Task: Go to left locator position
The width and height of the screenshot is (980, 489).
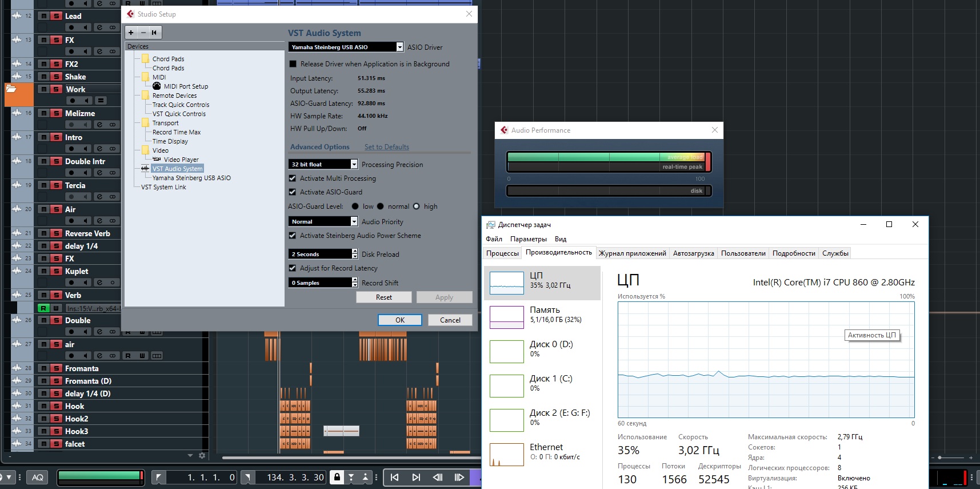Action: pos(159,477)
